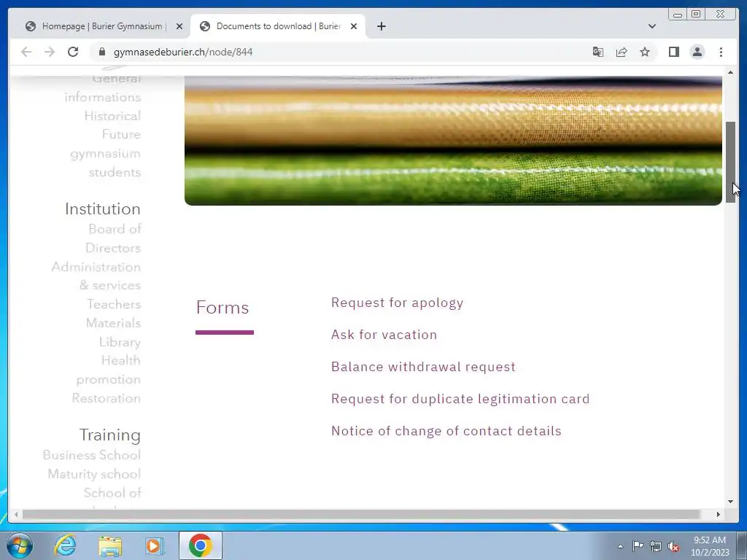Go to the Materials page
Viewport: 747px width, 560px height.
[x=113, y=323]
